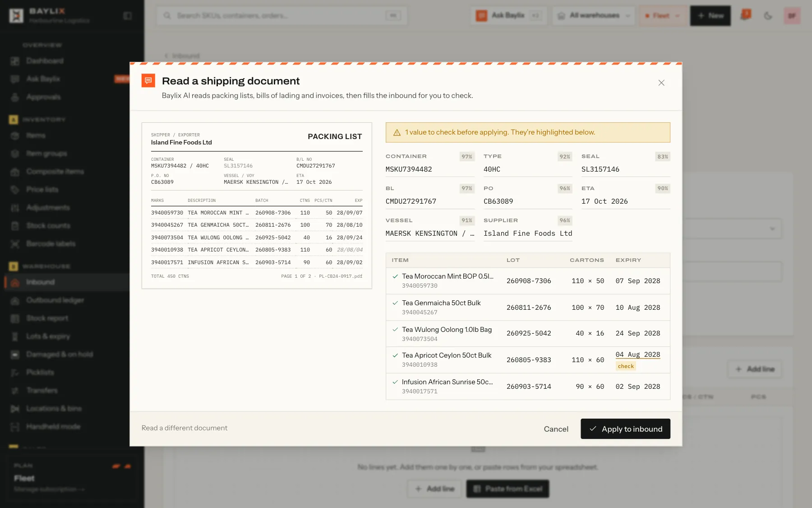Click the flagged expiry 04 Aug 2028
812x508 pixels.
tap(637, 354)
